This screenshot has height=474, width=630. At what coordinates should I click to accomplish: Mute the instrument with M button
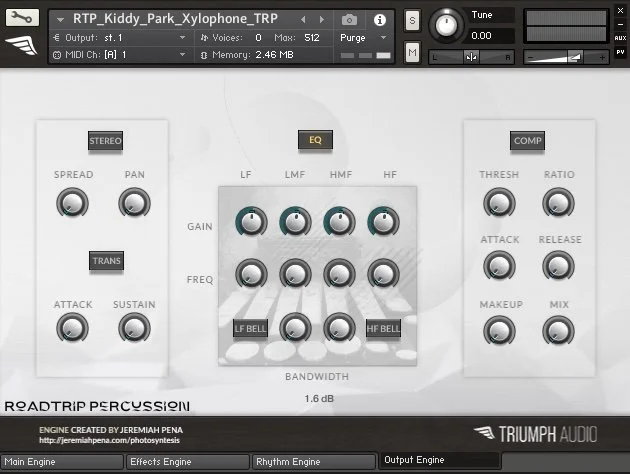[412, 52]
